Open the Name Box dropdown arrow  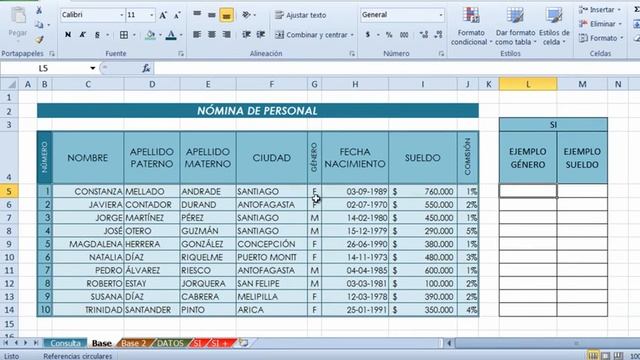93,68
